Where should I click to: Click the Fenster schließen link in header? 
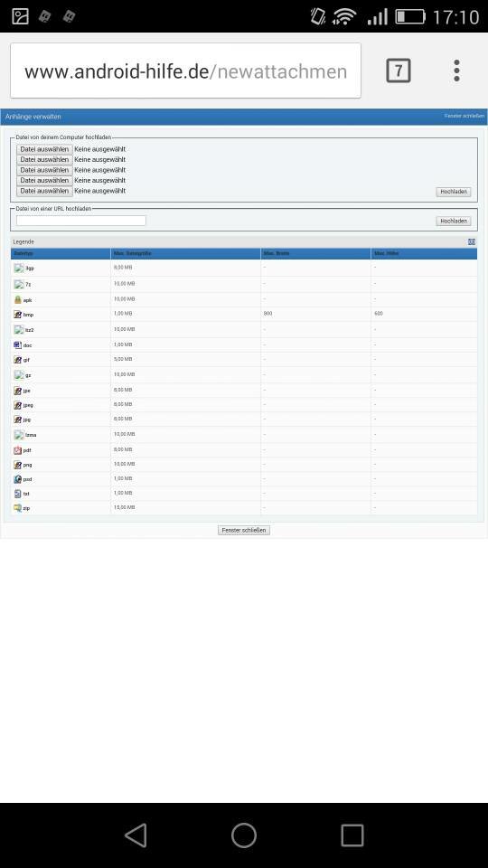465,116
